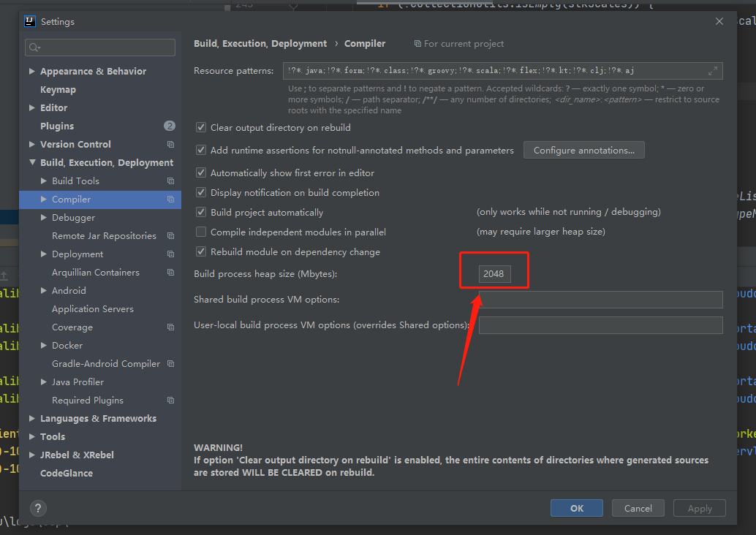This screenshot has height=535, width=756.
Task: Click the For current project icon
Action: pyautogui.click(x=417, y=44)
